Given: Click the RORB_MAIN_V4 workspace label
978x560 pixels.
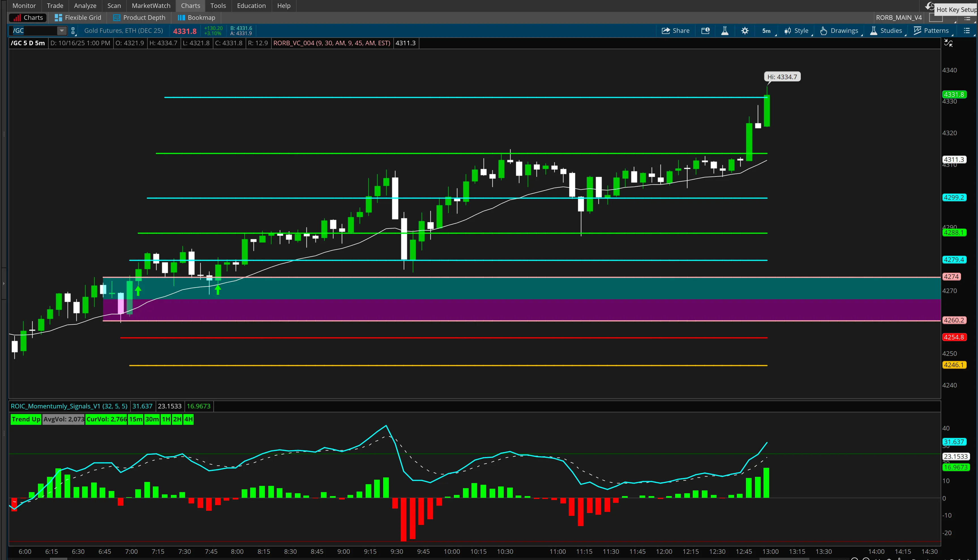Looking at the screenshot, I should tap(898, 18).
